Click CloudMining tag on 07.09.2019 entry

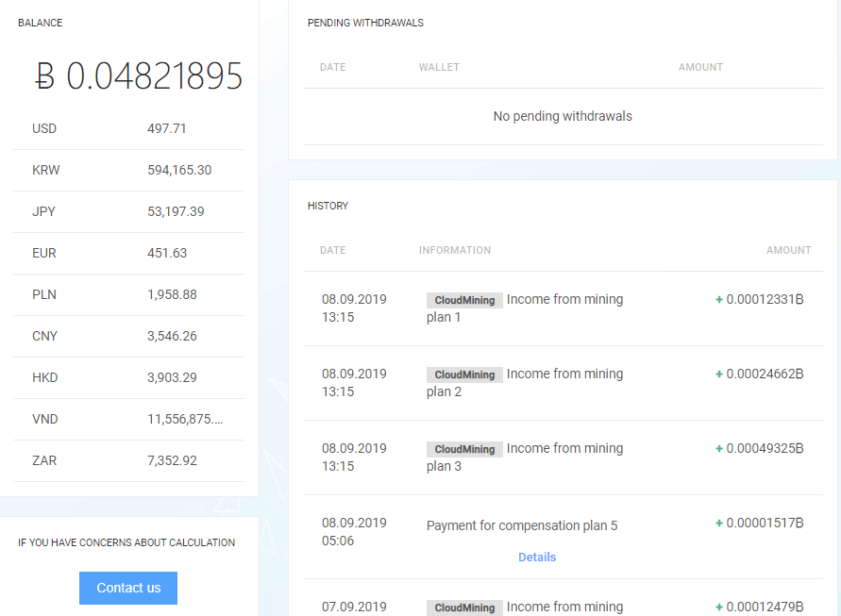pyautogui.click(x=464, y=608)
